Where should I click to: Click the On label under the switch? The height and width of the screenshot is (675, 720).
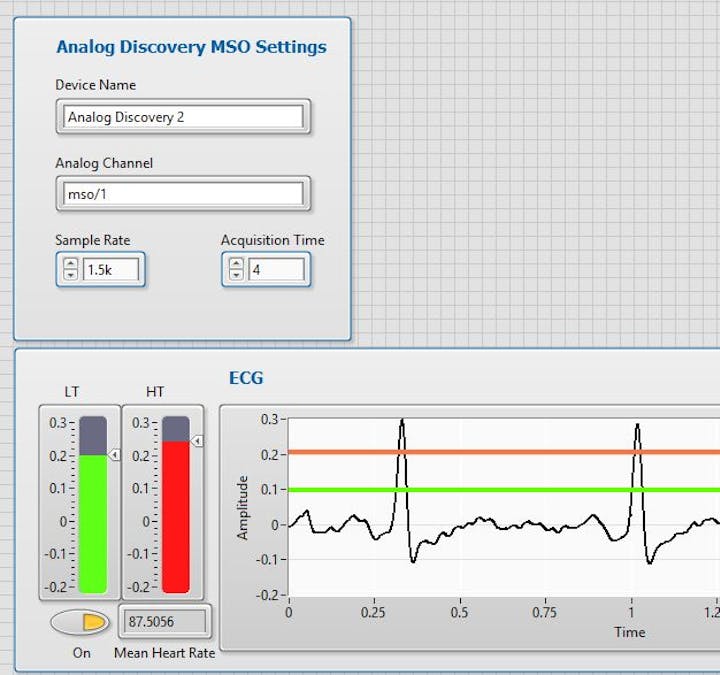82,652
